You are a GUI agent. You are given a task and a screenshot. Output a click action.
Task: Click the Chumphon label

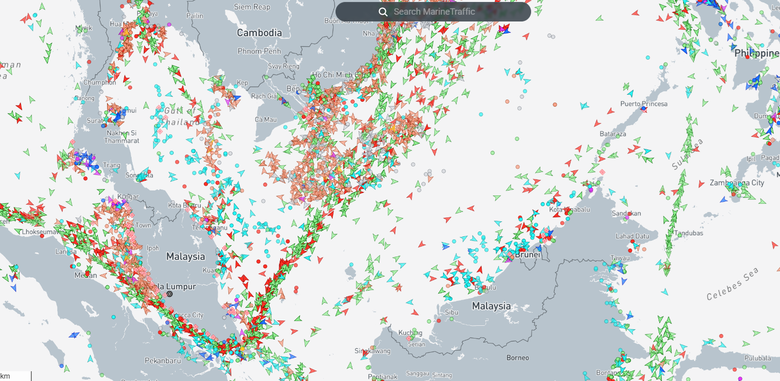coord(99,82)
